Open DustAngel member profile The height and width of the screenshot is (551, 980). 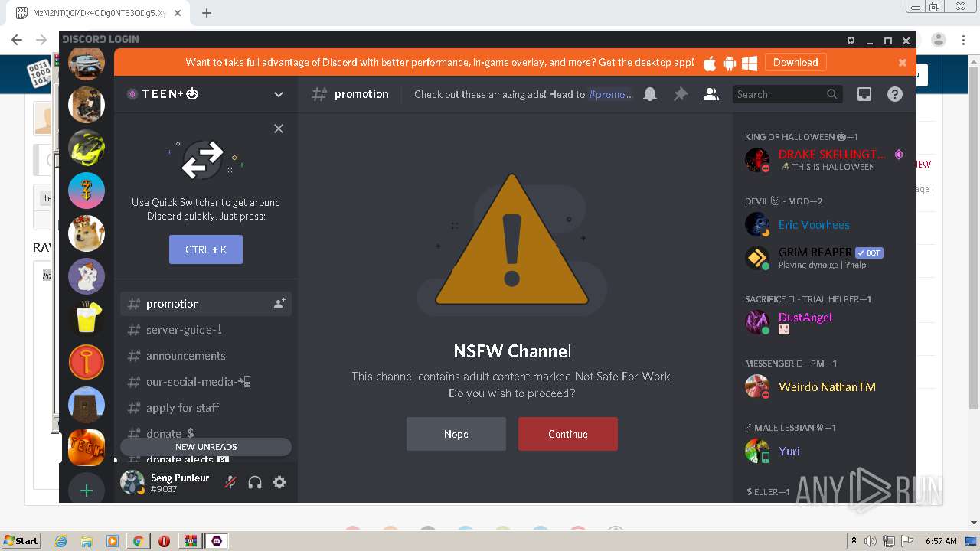pos(824,322)
